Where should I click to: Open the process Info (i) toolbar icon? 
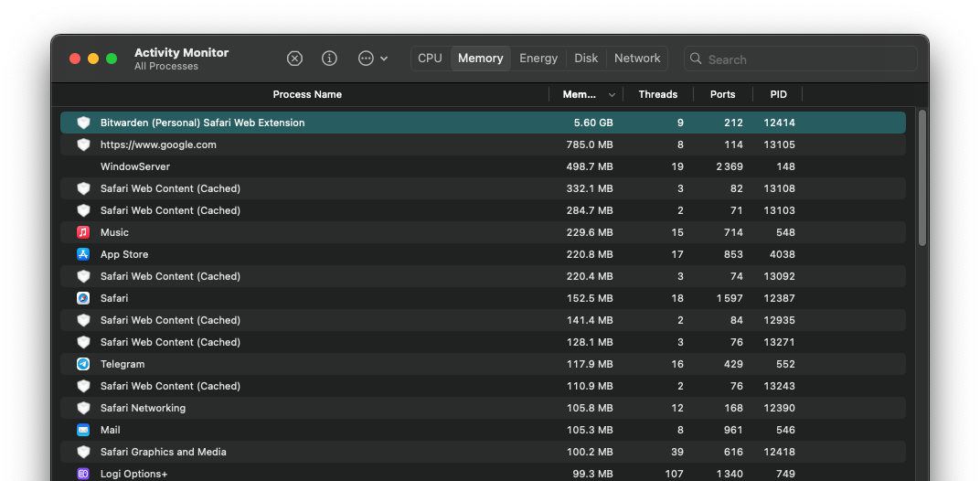[x=329, y=59]
